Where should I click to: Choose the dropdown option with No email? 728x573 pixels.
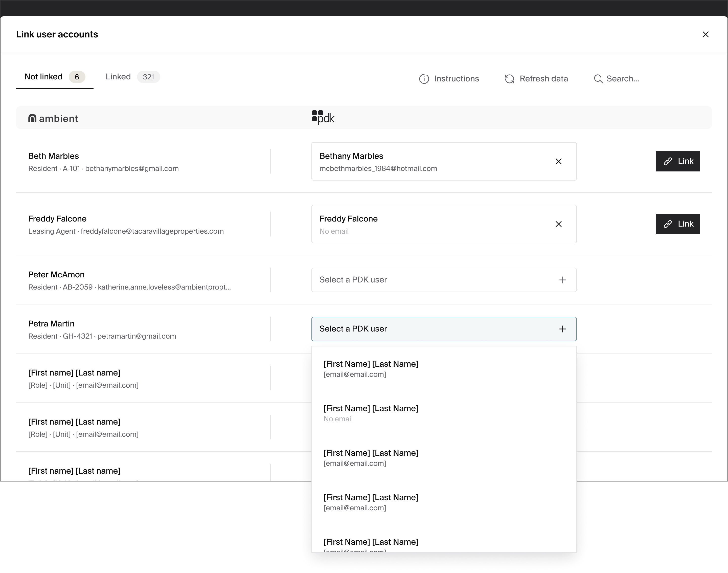click(444, 413)
